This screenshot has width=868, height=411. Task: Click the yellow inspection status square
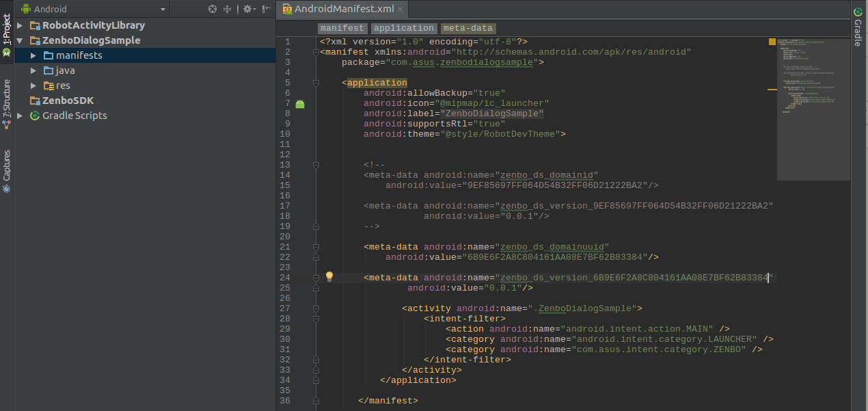pos(772,42)
